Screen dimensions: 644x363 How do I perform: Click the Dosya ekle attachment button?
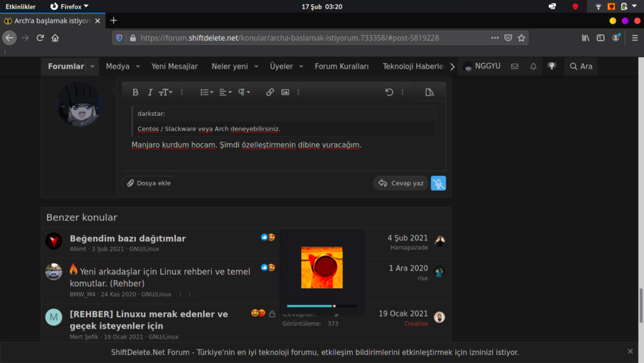(149, 183)
